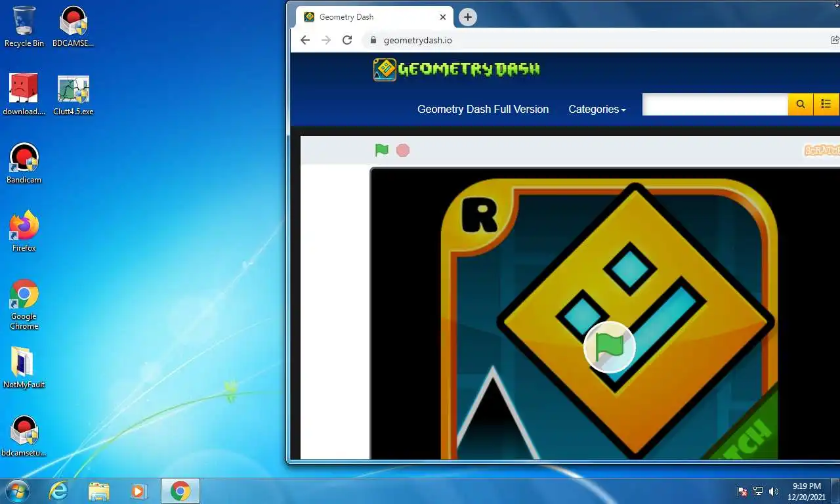Select the Geometry Dash browser tab
The height and width of the screenshot is (504, 840).
click(374, 17)
